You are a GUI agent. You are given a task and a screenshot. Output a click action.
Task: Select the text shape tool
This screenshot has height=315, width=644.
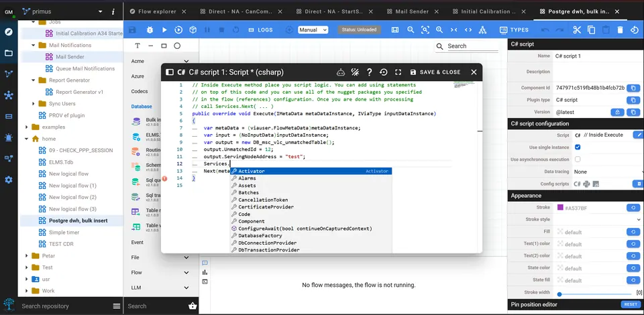(x=138, y=46)
